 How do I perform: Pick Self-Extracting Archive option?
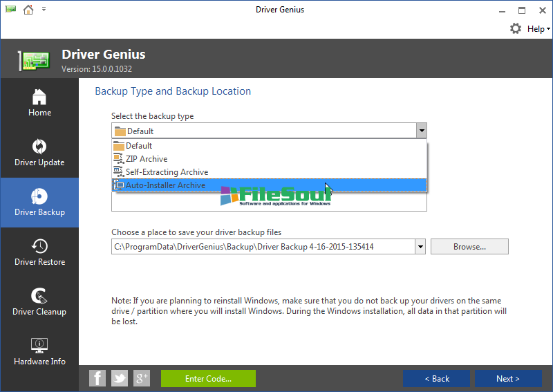coord(166,172)
